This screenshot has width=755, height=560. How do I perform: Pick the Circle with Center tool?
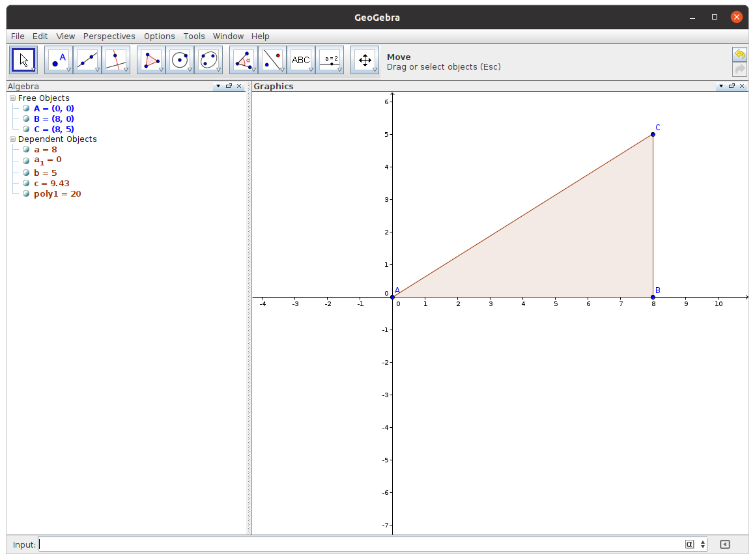point(179,60)
